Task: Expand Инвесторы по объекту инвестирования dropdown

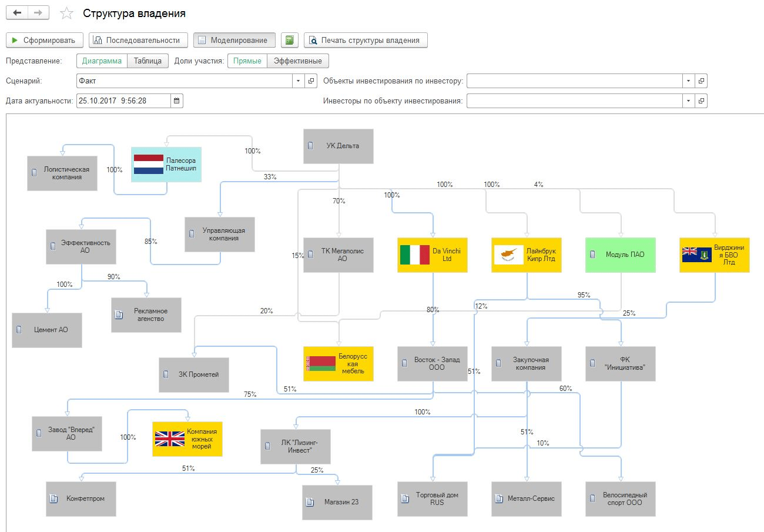Action: pyautogui.click(x=688, y=101)
